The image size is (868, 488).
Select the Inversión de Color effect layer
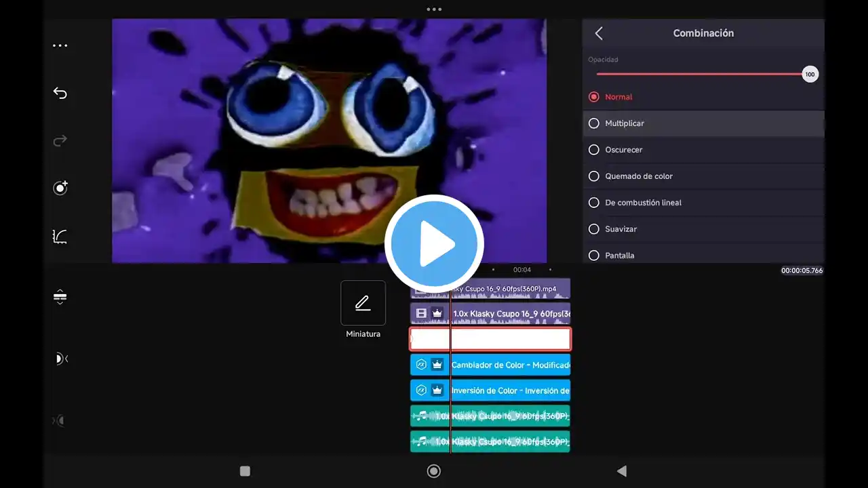coord(490,390)
